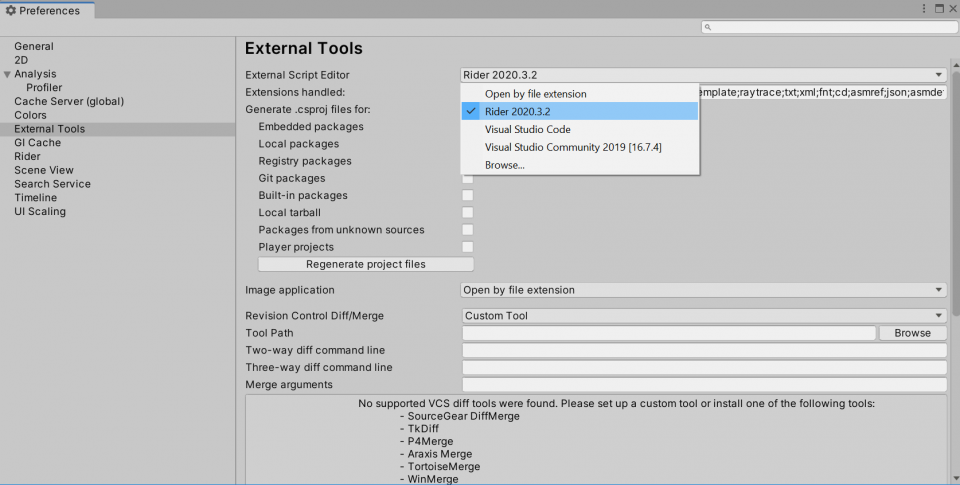960x485 pixels.
Task: Select Analysis in the sidebar
Action: pyautogui.click(x=35, y=73)
